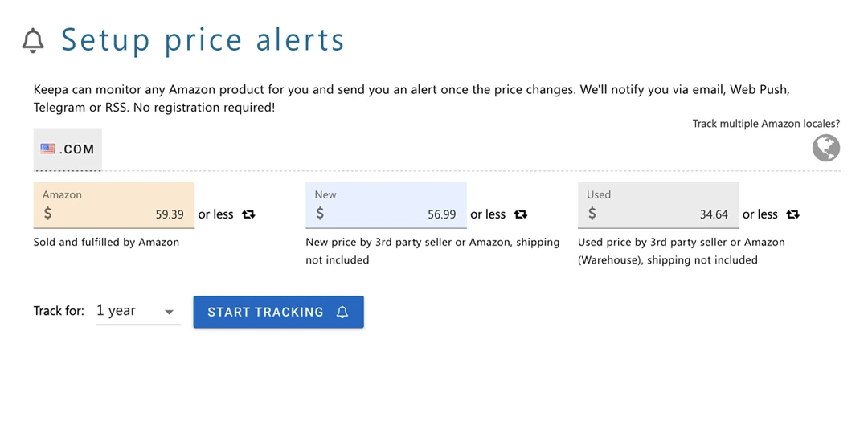This screenshot has height=429, width=868.
Task: Focus the New price input showing 56.99
Action: (394, 214)
